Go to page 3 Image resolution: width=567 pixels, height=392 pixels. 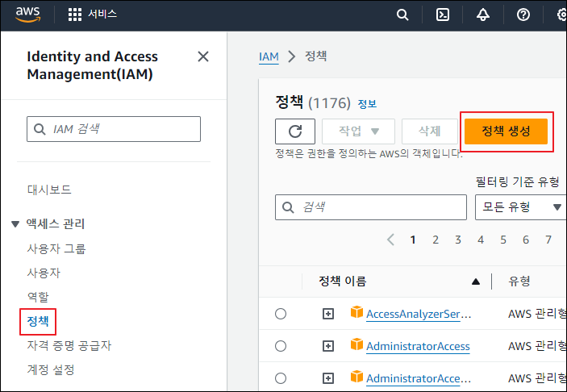(x=458, y=240)
